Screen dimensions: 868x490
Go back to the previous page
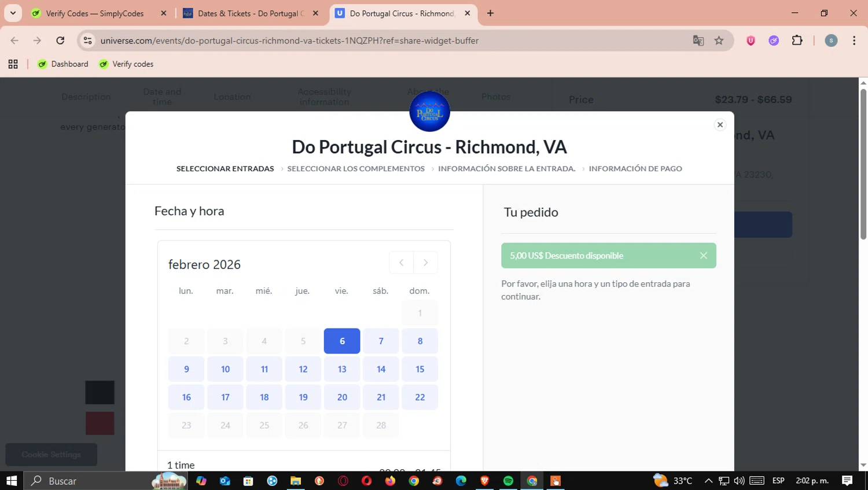click(14, 40)
